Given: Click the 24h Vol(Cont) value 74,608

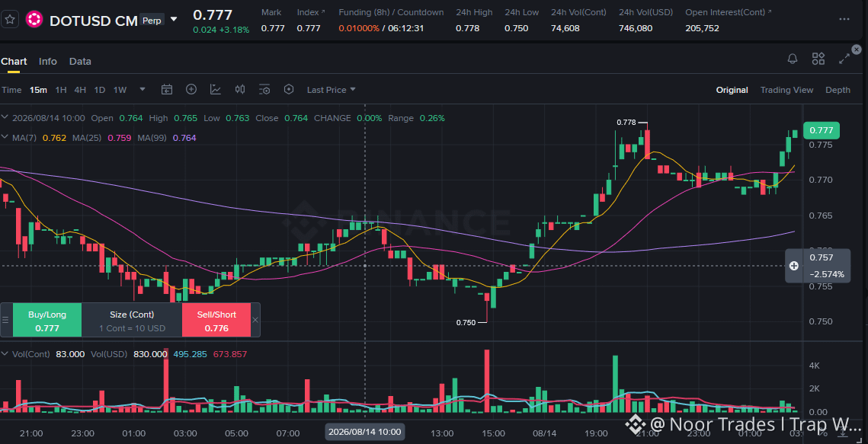Looking at the screenshot, I should [x=565, y=28].
